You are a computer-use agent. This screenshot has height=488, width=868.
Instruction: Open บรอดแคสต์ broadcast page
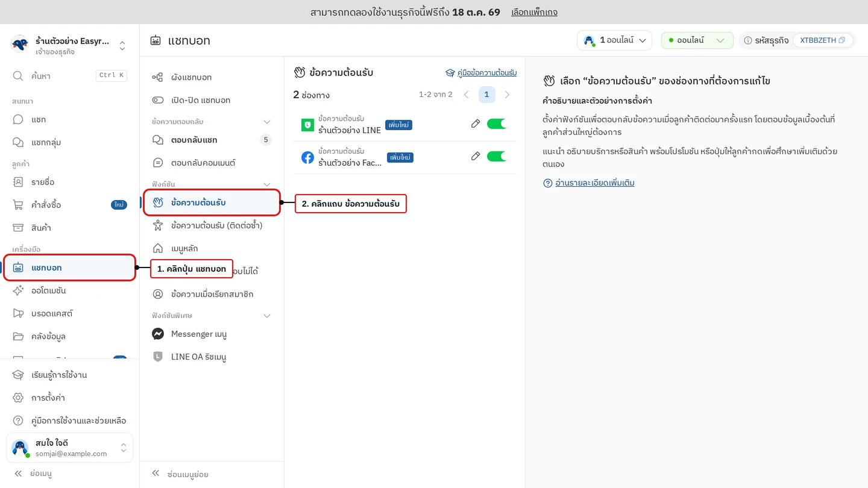(70, 313)
